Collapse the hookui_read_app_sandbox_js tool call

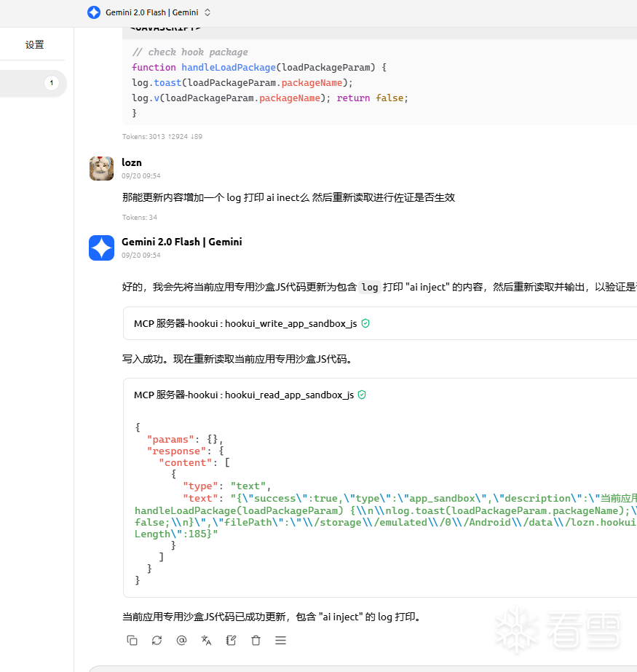coord(380,395)
